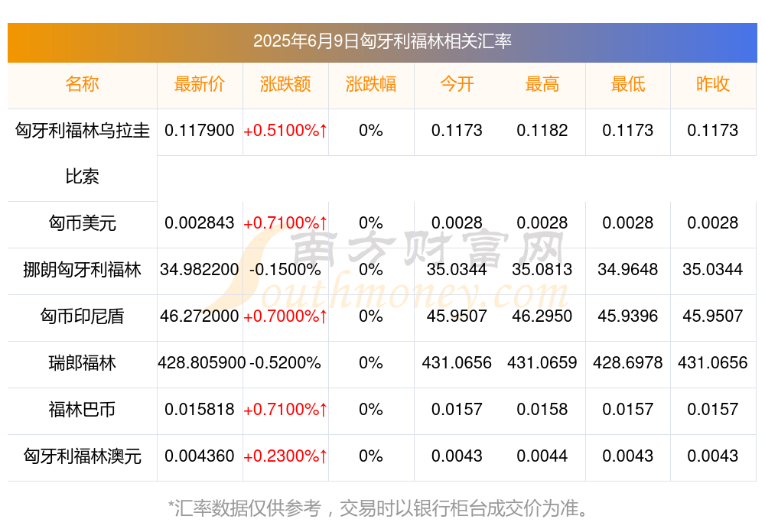Click the +0.2300%↑ change value
The image size is (765, 532).
tap(285, 456)
